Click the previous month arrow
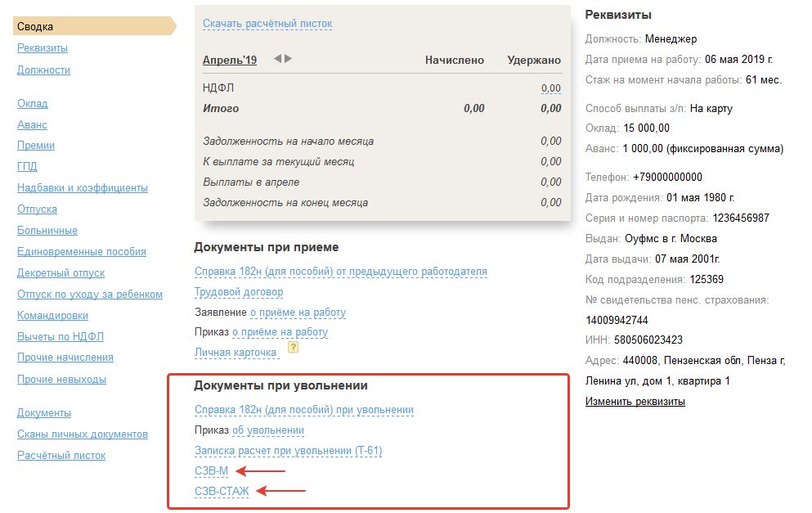Viewport: 812px width, 513px height. tap(278, 59)
